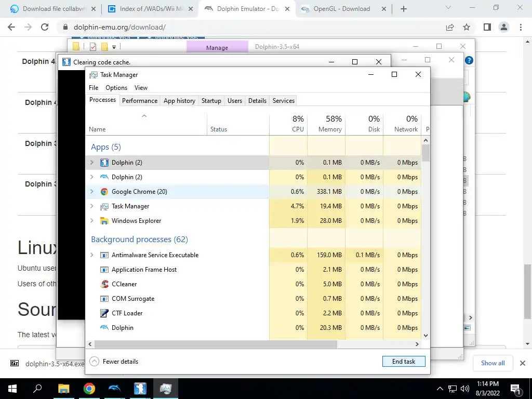
Task: Open the Windows Start menu
Action: (x=12, y=389)
